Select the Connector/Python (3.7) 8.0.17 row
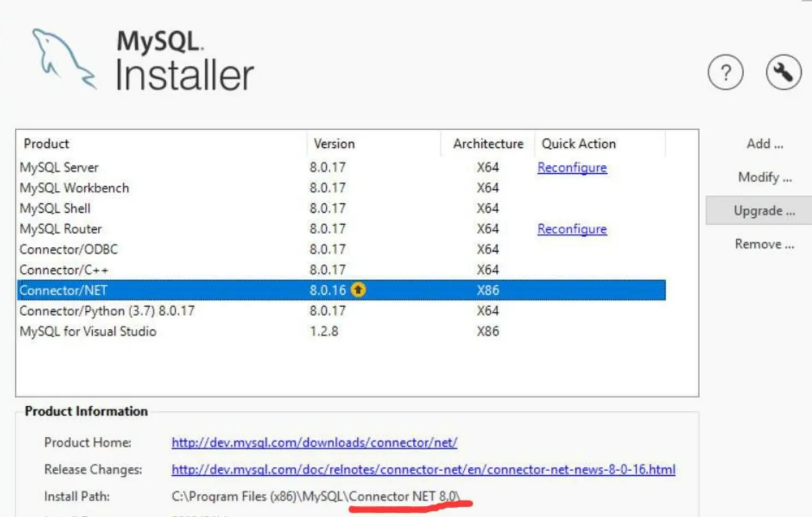Image resolution: width=812 pixels, height=517 pixels. 341,311
